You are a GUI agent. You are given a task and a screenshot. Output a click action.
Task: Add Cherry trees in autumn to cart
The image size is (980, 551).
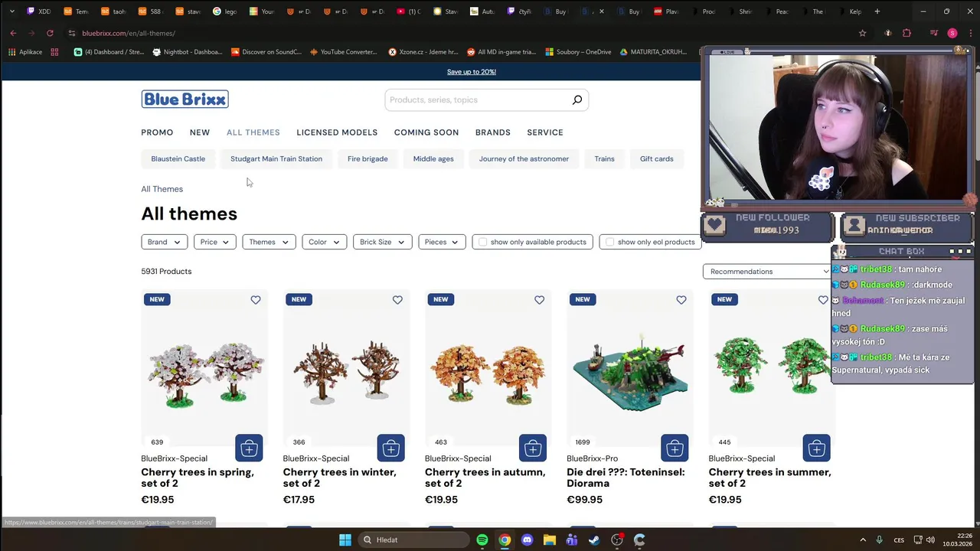coord(533,448)
